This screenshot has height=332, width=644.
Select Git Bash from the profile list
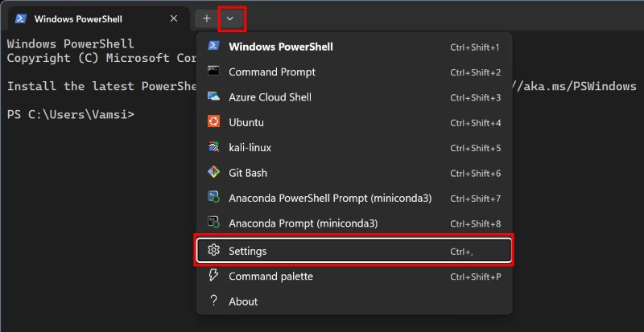coord(248,173)
